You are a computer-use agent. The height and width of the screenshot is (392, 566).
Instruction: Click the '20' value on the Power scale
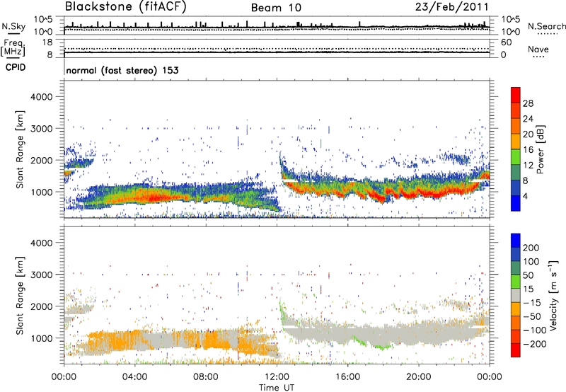tap(528, 134)
